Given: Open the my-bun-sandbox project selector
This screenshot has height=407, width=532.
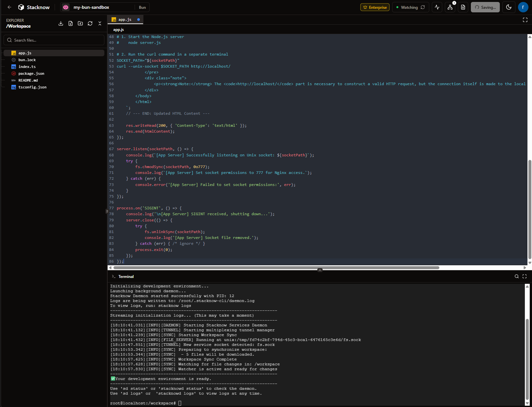Looking at the screenshot, I should click(x=91, y=7).
